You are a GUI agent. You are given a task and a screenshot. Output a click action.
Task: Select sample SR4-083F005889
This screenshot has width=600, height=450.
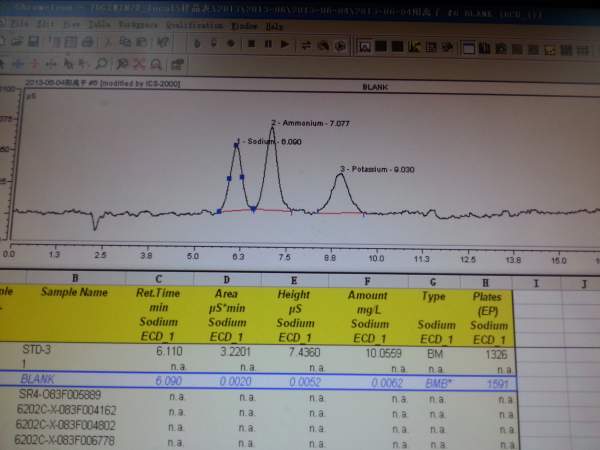pyautogui.click(x=60, y=395)
